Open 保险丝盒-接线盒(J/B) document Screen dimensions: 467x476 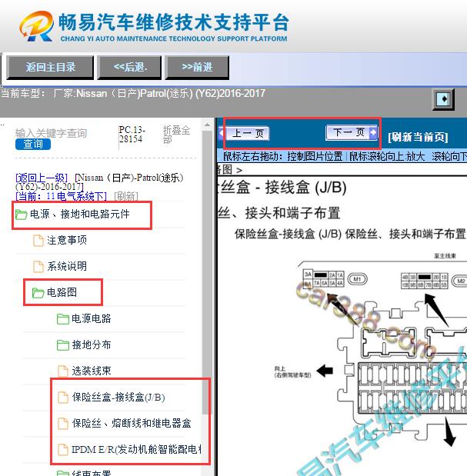118,397
